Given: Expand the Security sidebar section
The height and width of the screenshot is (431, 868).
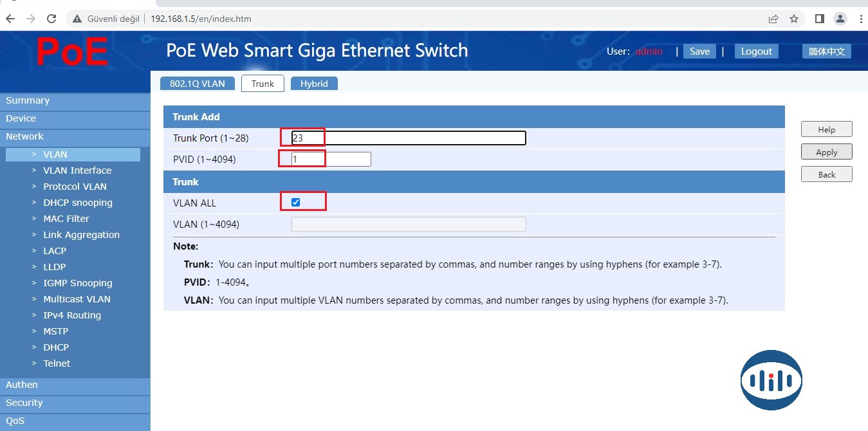Looking at the screenshot, I should click(x=24, y=403).
